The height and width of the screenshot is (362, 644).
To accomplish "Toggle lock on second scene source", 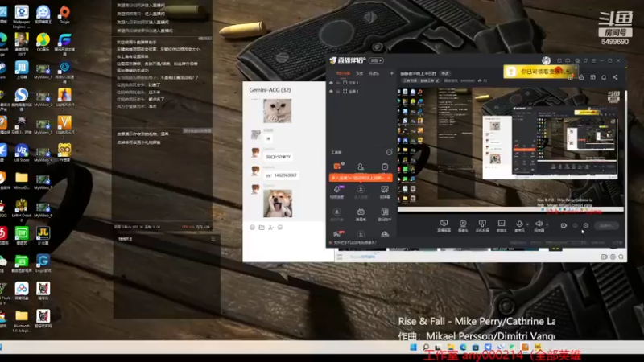I will pyautogui.click(x=338, y=91).
